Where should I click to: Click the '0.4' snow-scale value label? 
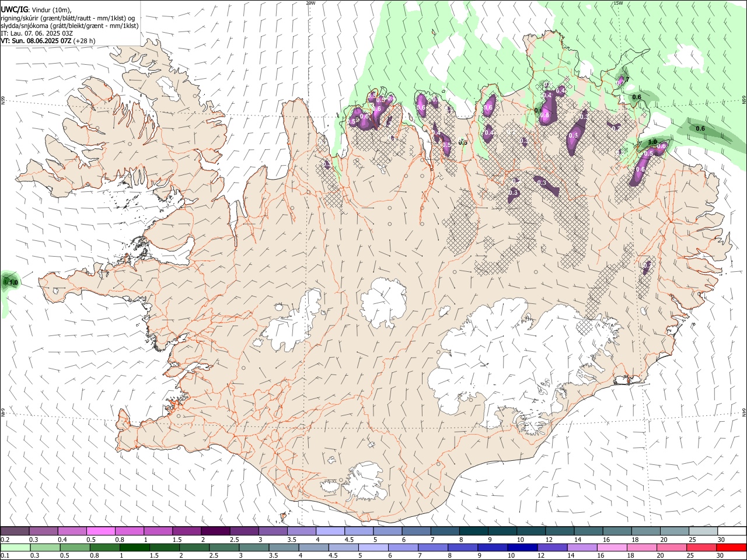pyautogui.click(x=62, y=540)
